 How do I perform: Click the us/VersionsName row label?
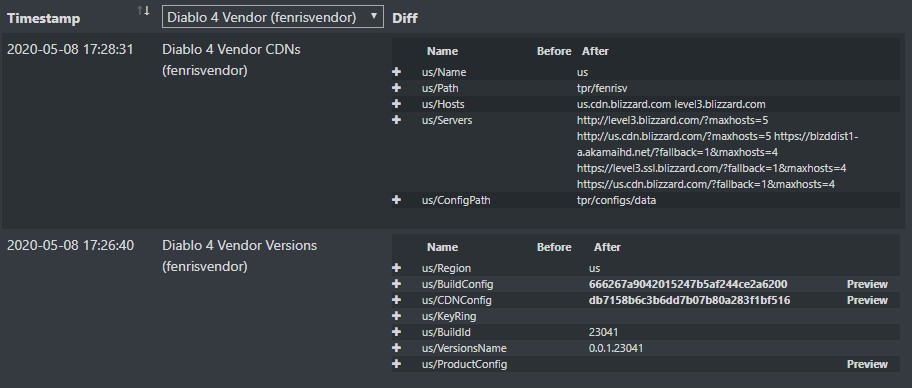tap(464, 348)
